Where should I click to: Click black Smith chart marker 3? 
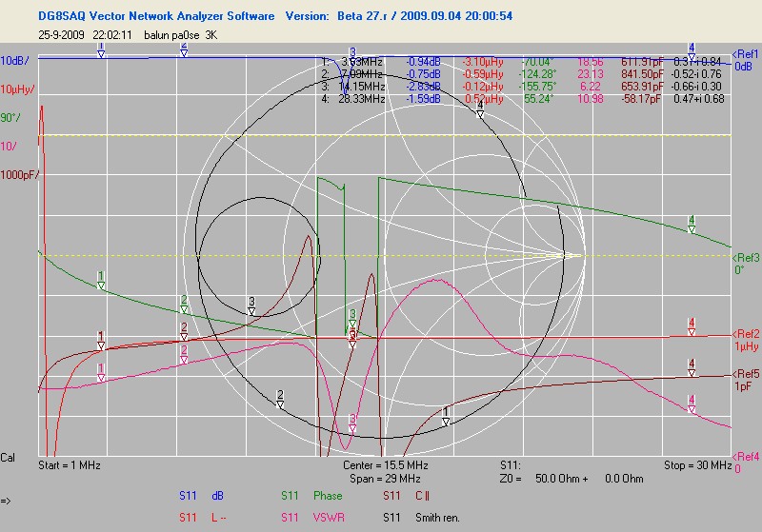click(x=251, y=306)
